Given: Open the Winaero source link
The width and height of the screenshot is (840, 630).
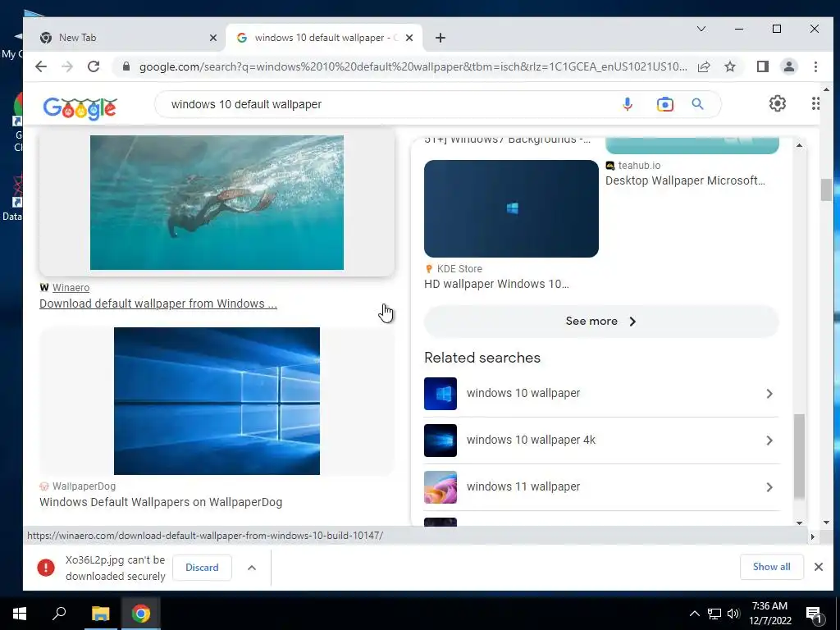Looking at the screenshot, I should point(71,288).
